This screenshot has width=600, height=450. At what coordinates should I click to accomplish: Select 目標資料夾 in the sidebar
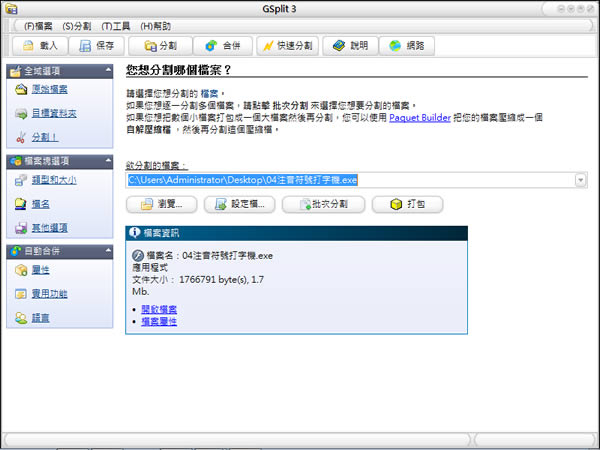point(54,113)
